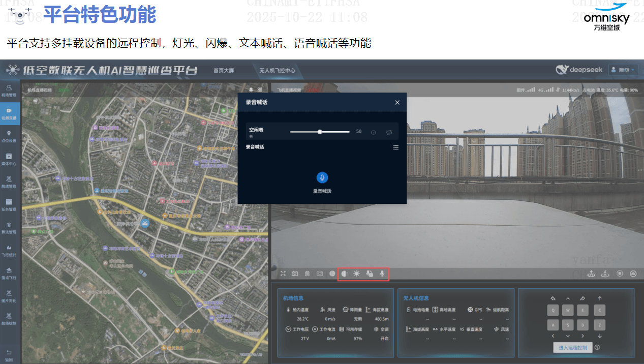Switch to the 无人机飞控中心 tab
Image resolution: width=644 pixels, height=364 pixels.
coord(277,71)
